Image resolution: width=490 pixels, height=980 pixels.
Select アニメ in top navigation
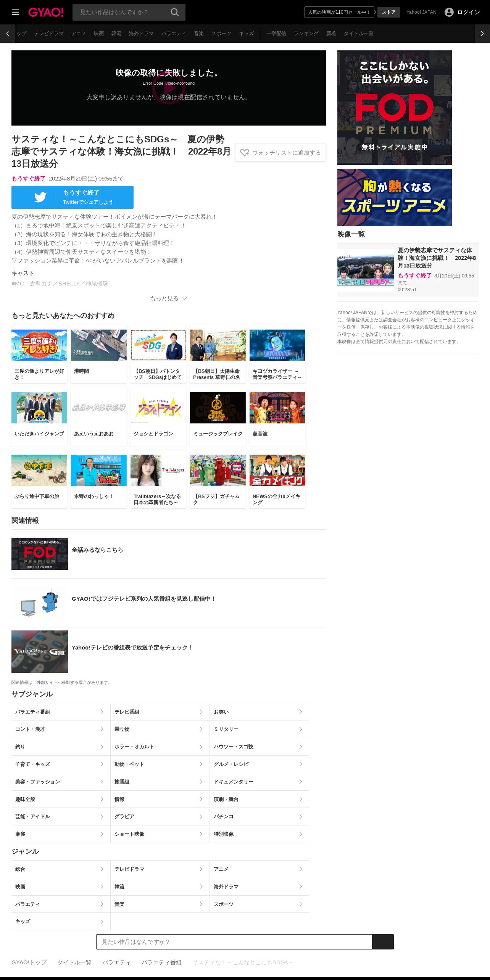coord(79,34)
